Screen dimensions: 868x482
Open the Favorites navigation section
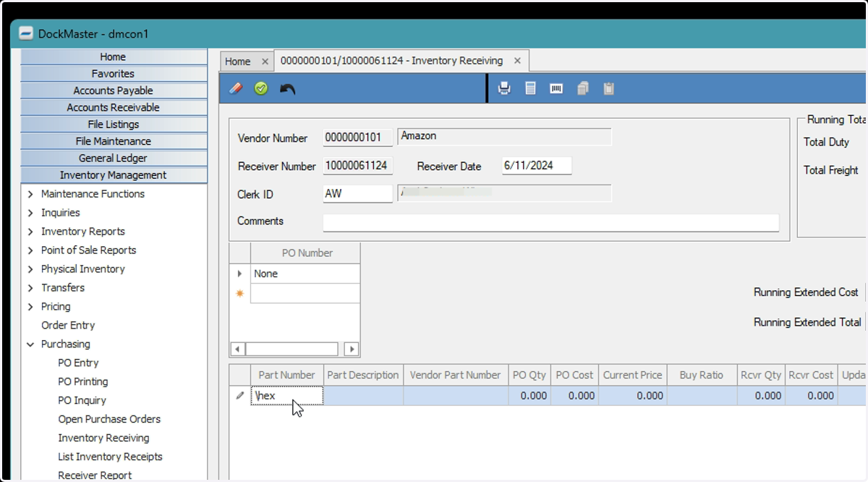(114, 74)
